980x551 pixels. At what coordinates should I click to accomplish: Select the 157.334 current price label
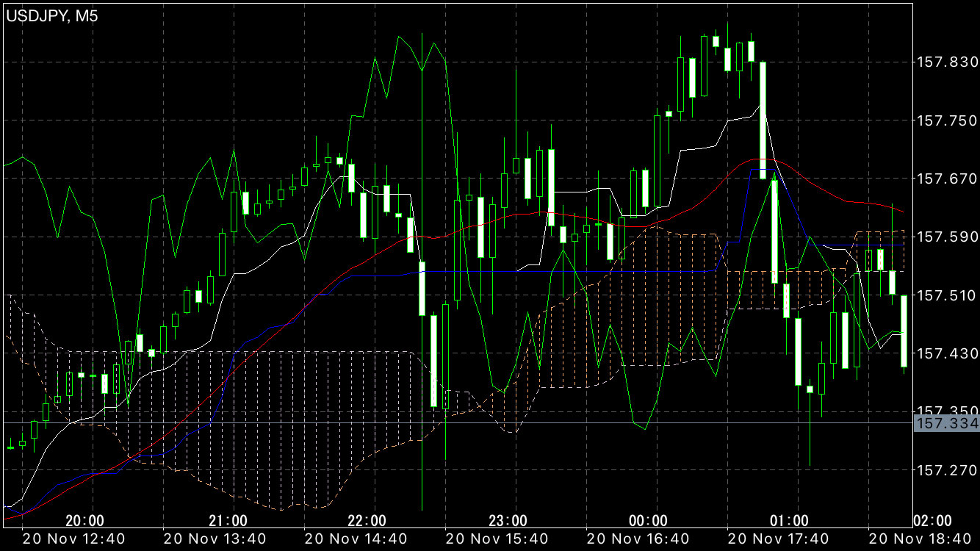(945, 423)
